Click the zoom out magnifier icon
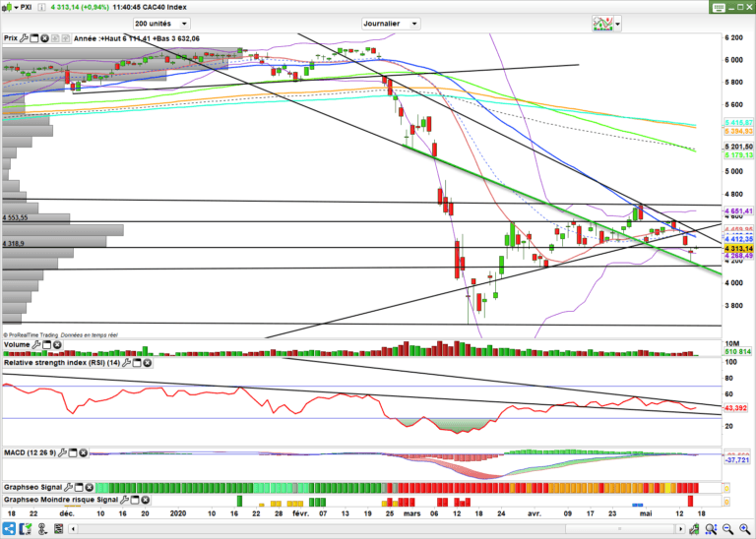 tap(726, 529)
